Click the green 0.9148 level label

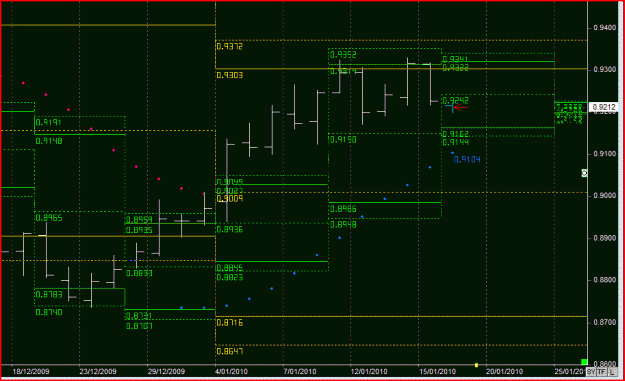click(49, 141)
